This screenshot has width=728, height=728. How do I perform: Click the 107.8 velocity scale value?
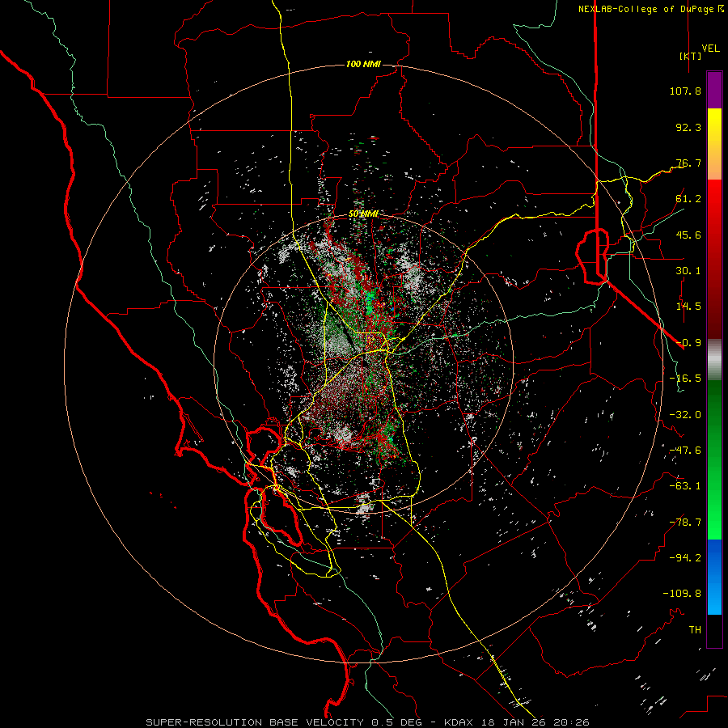[685, 91]
